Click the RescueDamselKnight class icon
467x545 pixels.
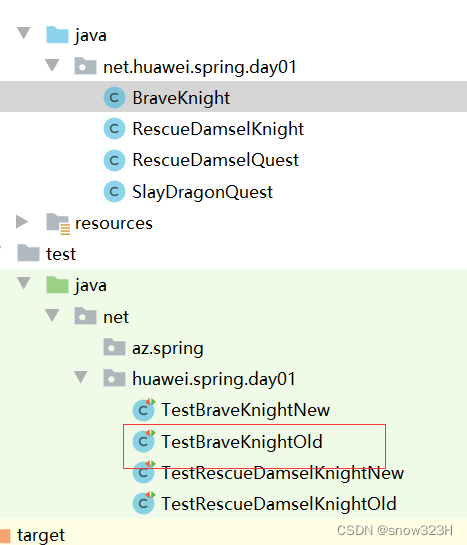click(114, 129)
